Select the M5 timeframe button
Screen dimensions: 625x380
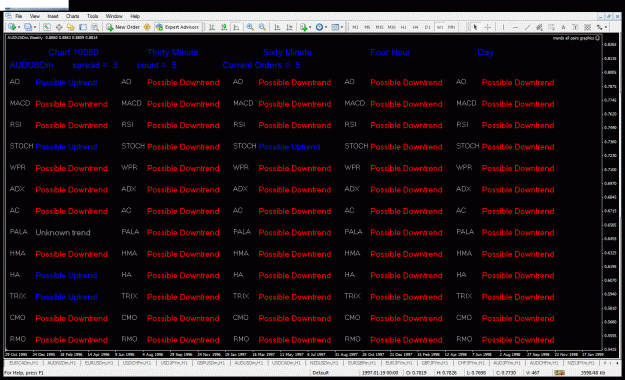pyautogui.click(x=367, y=27)
